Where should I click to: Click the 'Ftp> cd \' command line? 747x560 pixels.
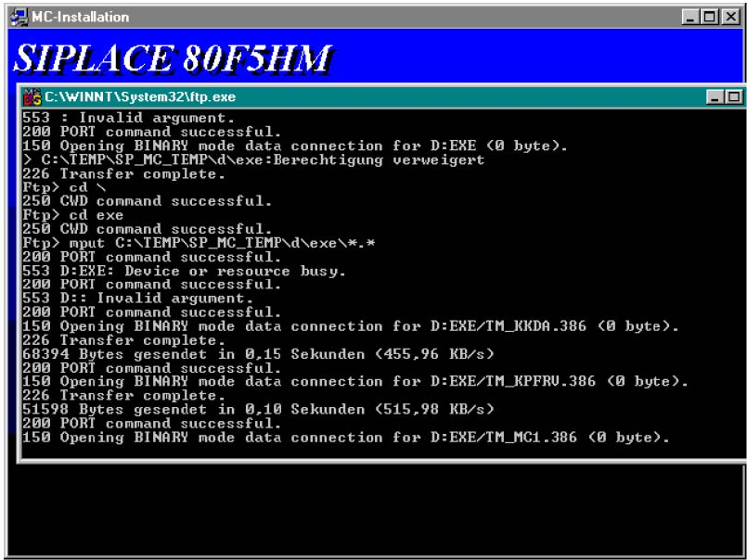tap(64, 187)
